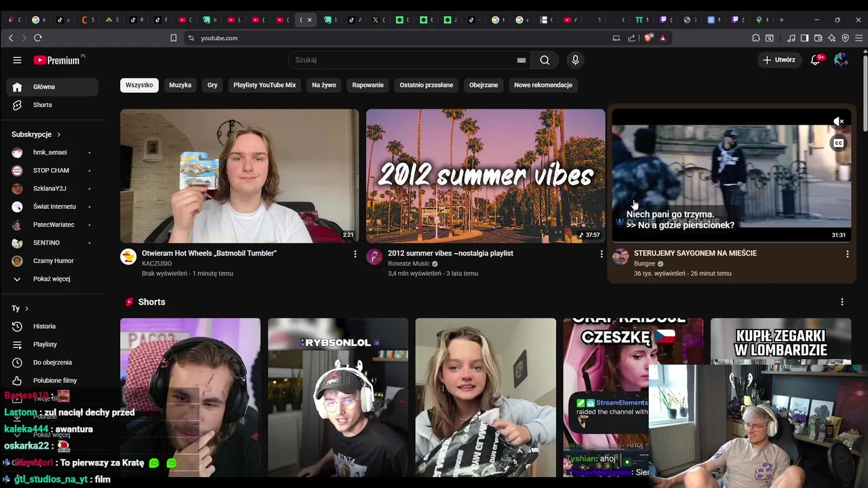Open Hot Wheels Batmobil video thumbnail
Screen dimensions: 868x488
click(239, 176)
